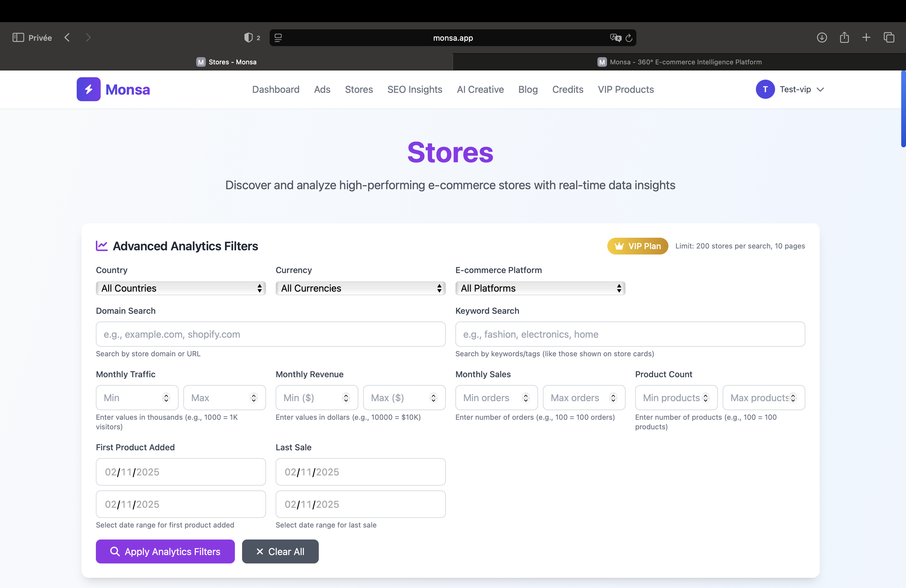
Task: Open a new tab with plus icon
Action: click(x=866, y=37)
